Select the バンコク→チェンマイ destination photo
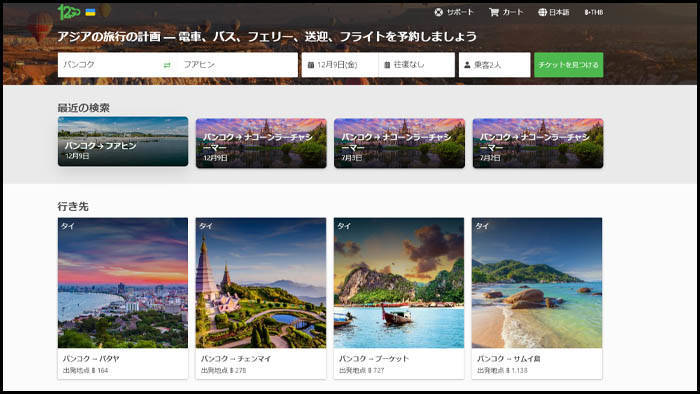Screen dimensions: 700x394 pos(261,283)
